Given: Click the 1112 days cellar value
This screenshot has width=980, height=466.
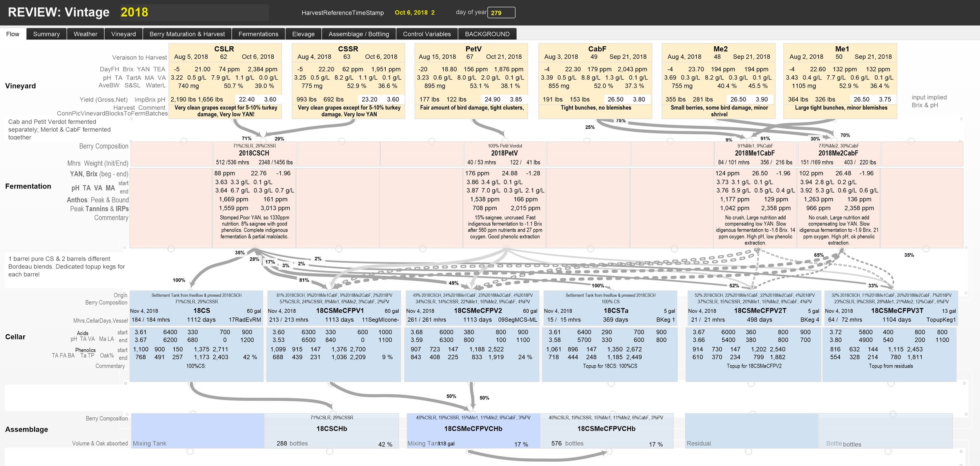Looking at the screenshot, I should pyautogui.click(x=201, y=319).
